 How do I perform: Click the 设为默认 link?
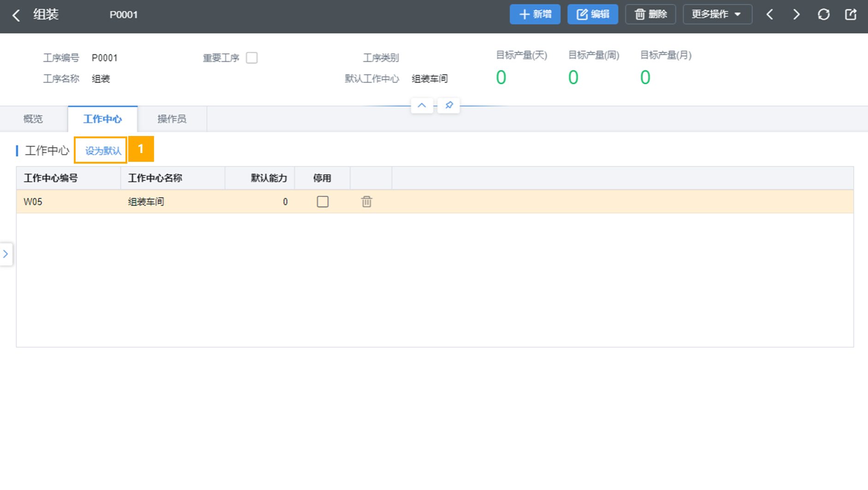(103, 151)
